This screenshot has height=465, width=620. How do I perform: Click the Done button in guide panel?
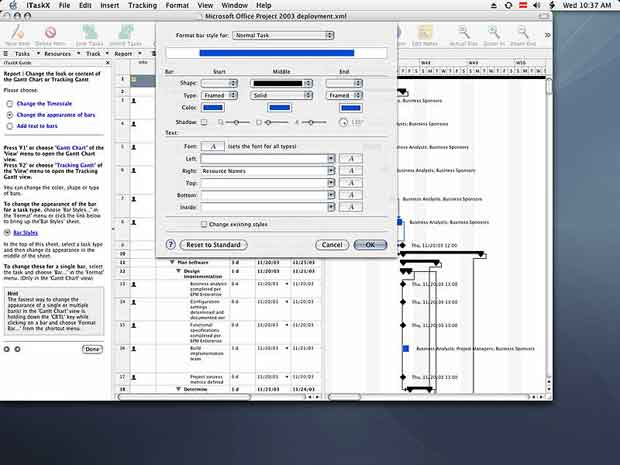point(93,349)
